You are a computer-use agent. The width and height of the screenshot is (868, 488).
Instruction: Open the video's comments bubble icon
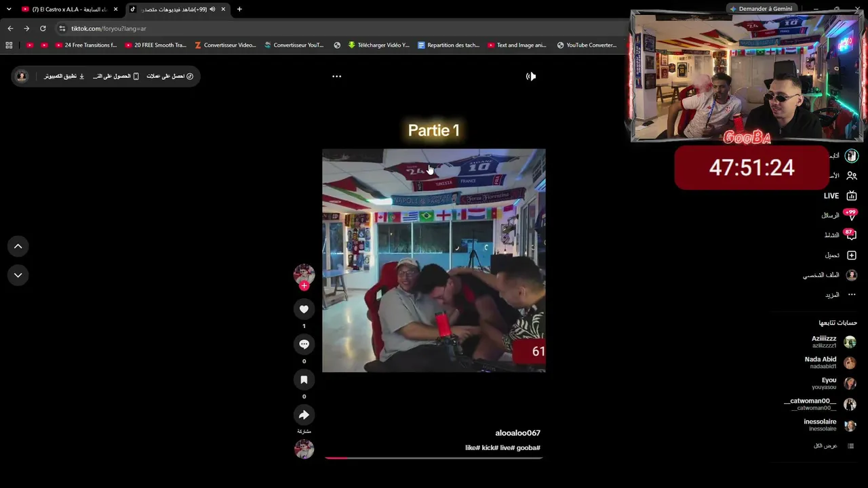point(304,344)
